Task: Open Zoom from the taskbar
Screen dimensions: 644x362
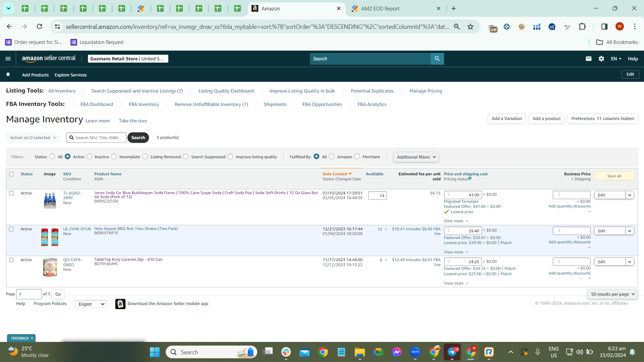Action: (415, 352)
